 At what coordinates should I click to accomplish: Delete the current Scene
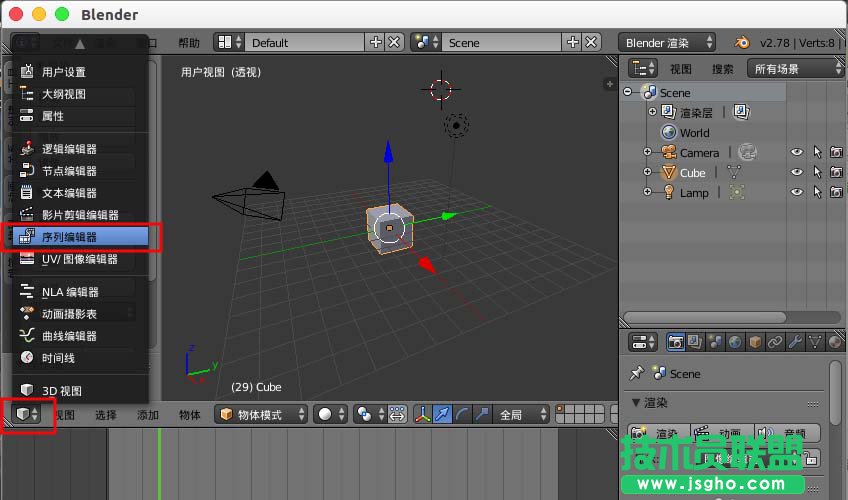pyautogui.click(x=591, y=42)
